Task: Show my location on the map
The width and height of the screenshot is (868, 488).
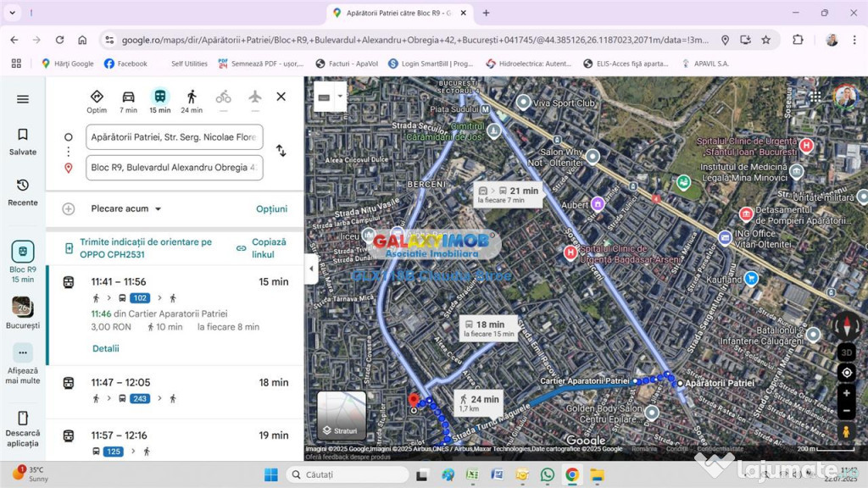Action: click(x=847, y=373)
